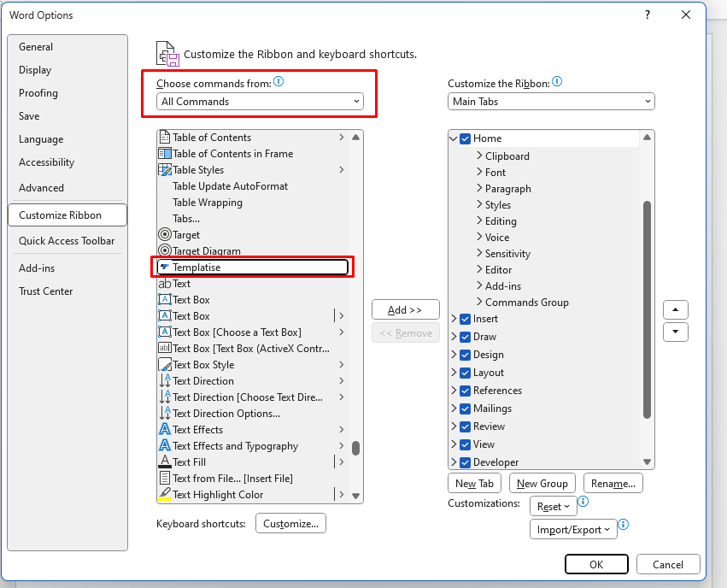Viewport: 727px width, 588px height.
Task: Toggle the Draw tab checkbox
Action: coord(465,337)
